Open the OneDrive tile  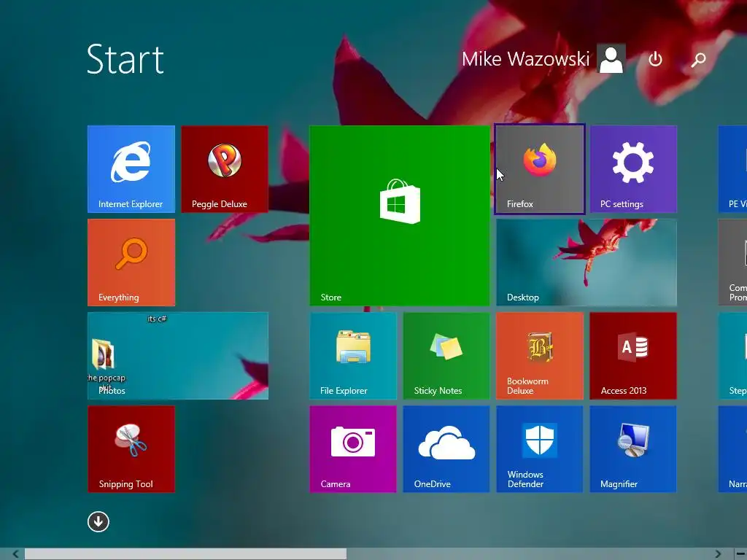pos(446,449)
